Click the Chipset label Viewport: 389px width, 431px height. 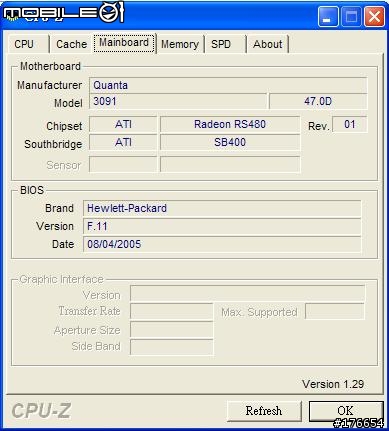[x=64, y=126]
